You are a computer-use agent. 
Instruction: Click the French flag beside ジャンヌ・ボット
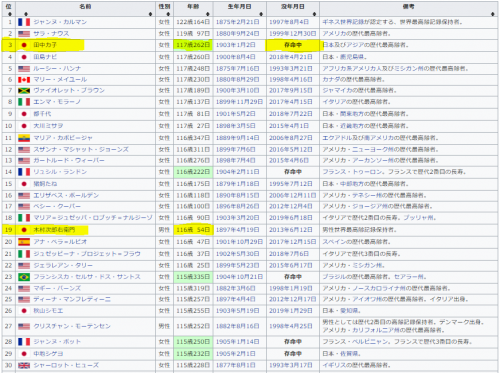point(24,342)
